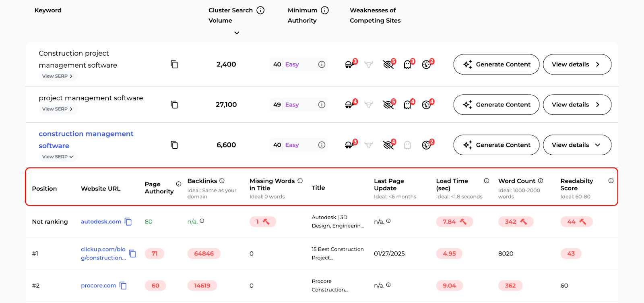Click the info icon beside Readability Score header
The image size is (644, 303).
pos(610,181)
